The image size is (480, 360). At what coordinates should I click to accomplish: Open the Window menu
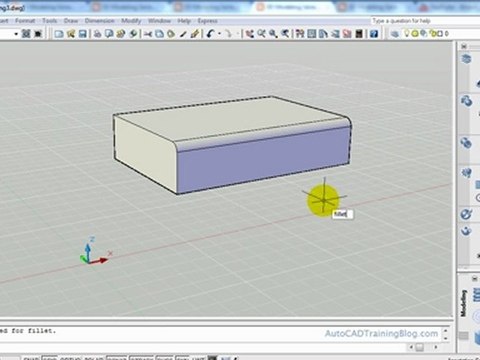click(x=159, y=21)
